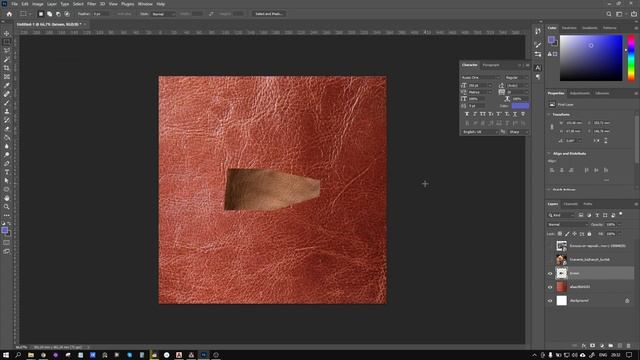Viewport: 640px width, 360px height.
Task: Choose Add to selection mode icon
Action: (x=49, y=14)
